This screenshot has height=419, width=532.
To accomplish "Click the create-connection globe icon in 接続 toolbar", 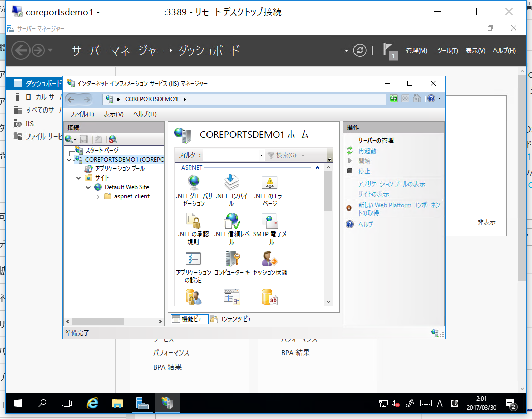I will click(x=68, y=139).
